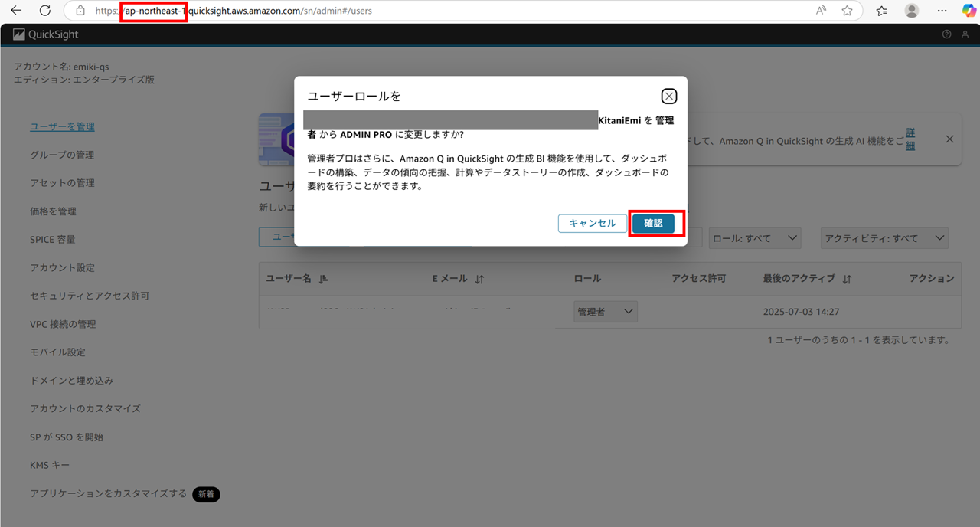The height and width of the screenshot is (527, 980).
Task: Open SPICE 容量 in the sidebar
Action: pyautogui.click(x=53, y=240)
